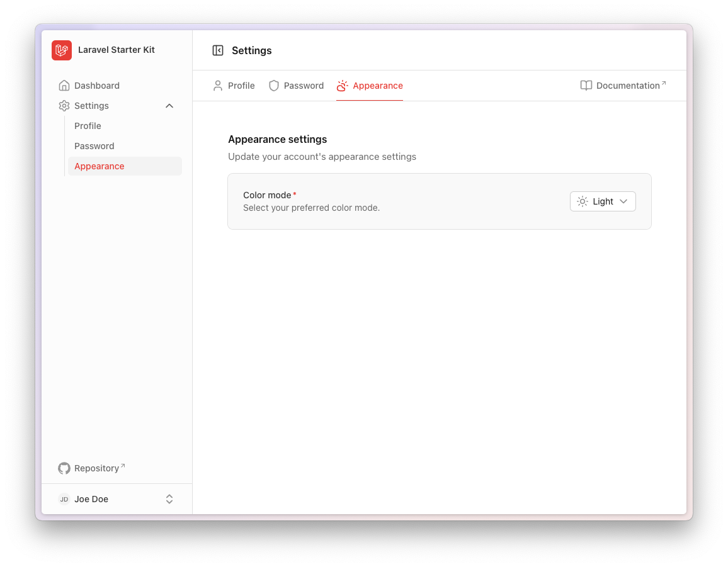Open Profile in sidebar submenu

(88, 126)
